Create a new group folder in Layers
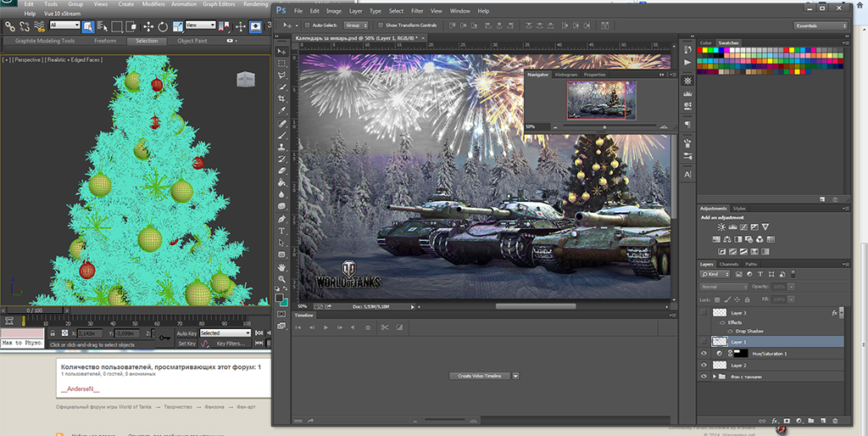 (811, 421)
